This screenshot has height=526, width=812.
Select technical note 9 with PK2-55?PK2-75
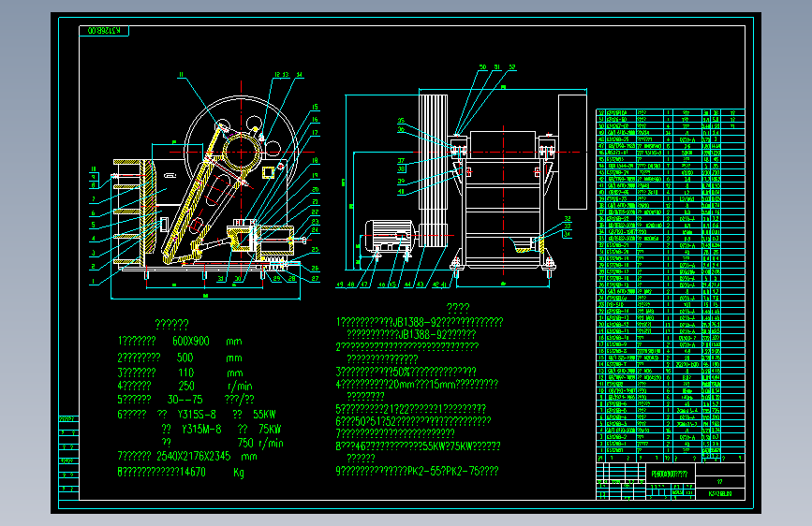(x=417, y=471)
